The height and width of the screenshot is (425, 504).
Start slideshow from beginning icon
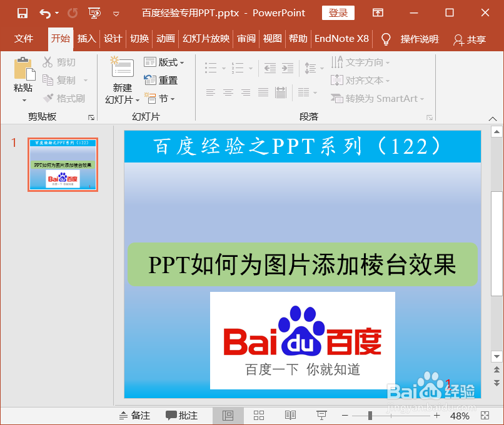coord(94,13)
